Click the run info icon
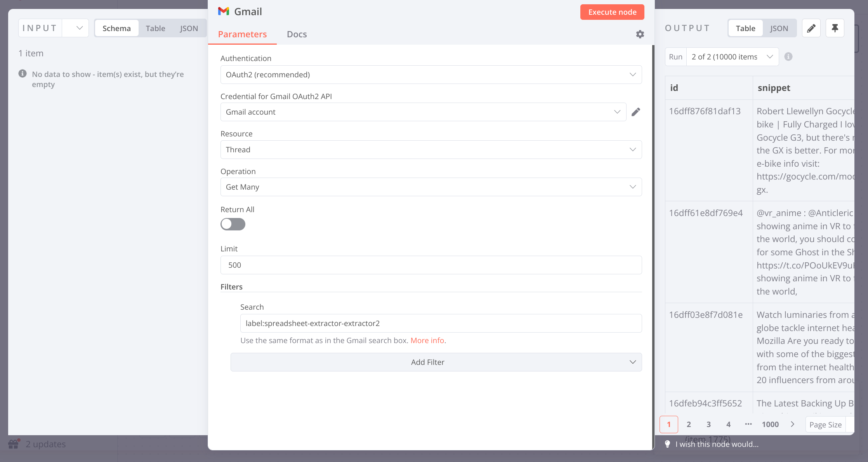Screen dimensions: 868x462 tap(788, 57)
